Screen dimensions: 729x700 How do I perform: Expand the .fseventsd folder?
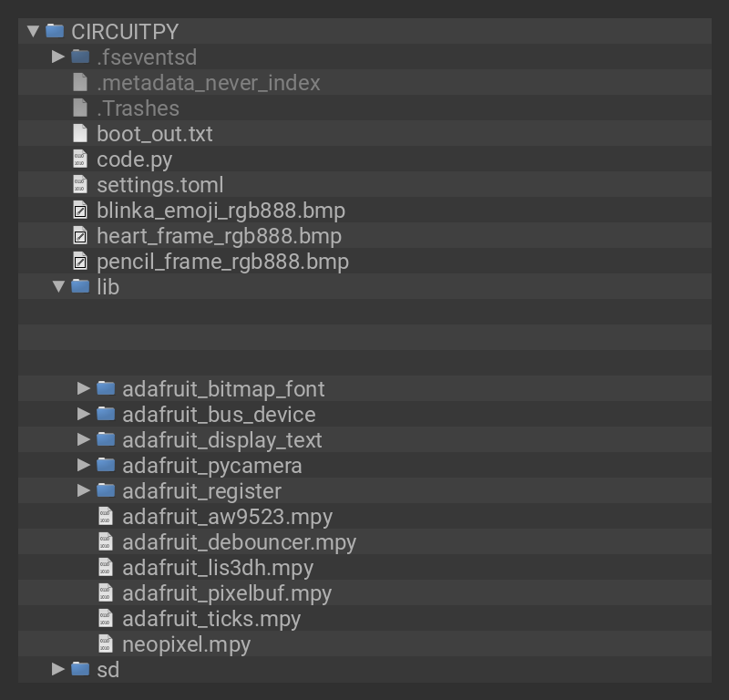tap(58, 57)
